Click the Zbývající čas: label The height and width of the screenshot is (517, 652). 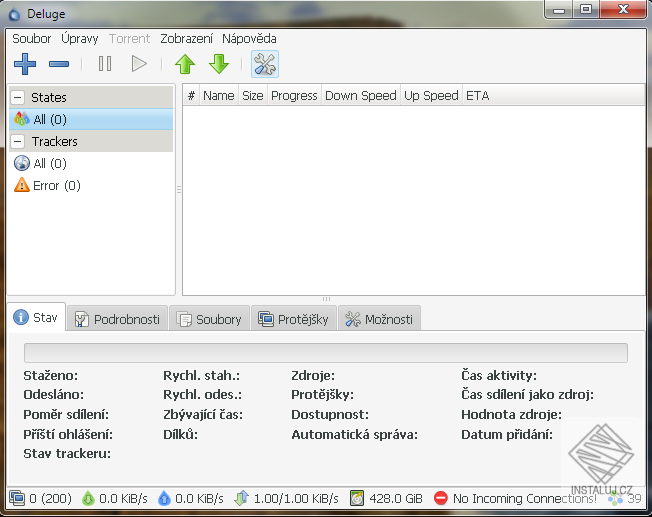(203, 414)
